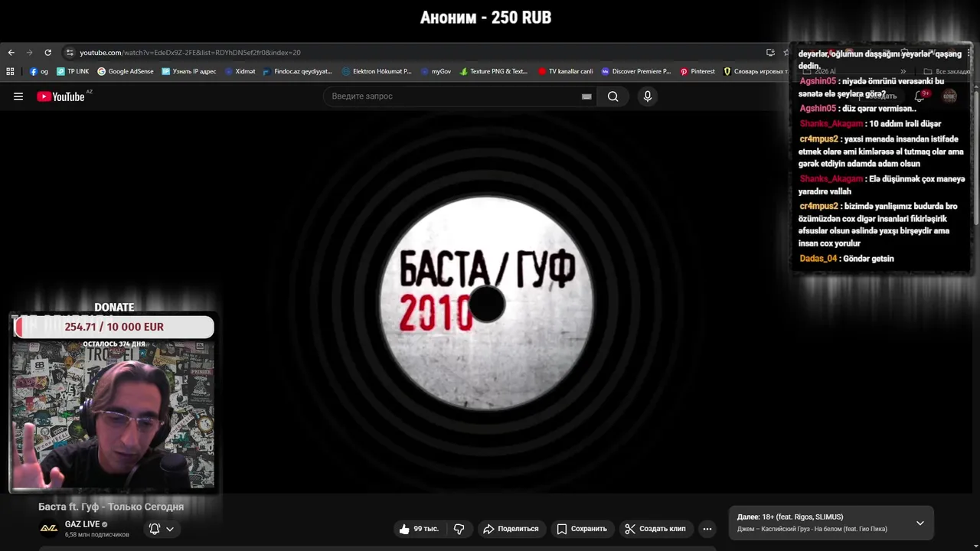The image size is (980, 551).
Task: Open the TV kanallar canli bookmark
Action: (x=566, y=71)
